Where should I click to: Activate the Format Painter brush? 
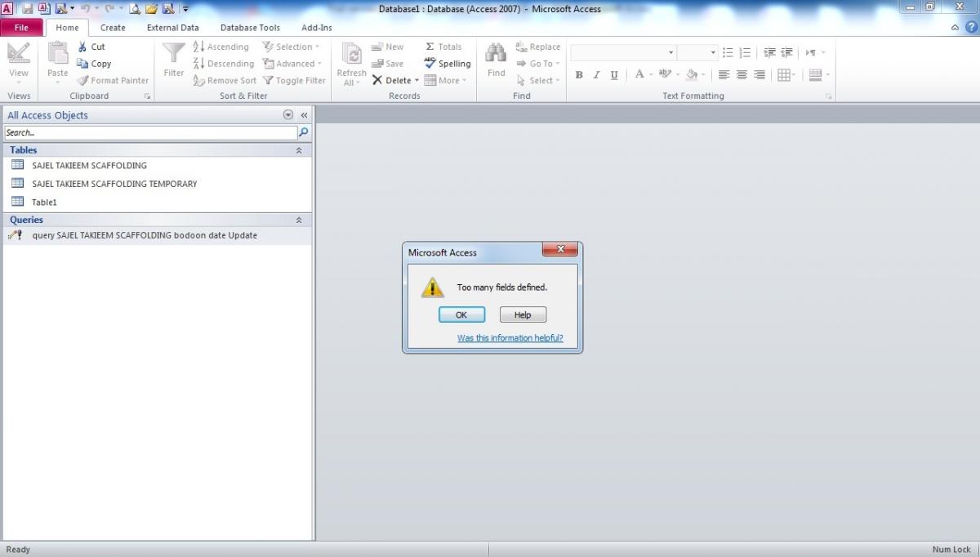coord(113,81)
